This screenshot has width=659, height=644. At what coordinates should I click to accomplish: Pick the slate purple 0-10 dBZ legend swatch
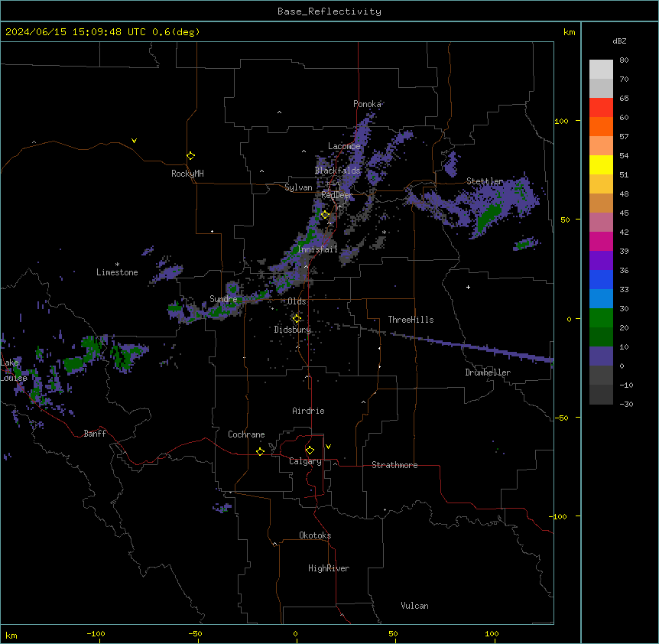[601, 356]
